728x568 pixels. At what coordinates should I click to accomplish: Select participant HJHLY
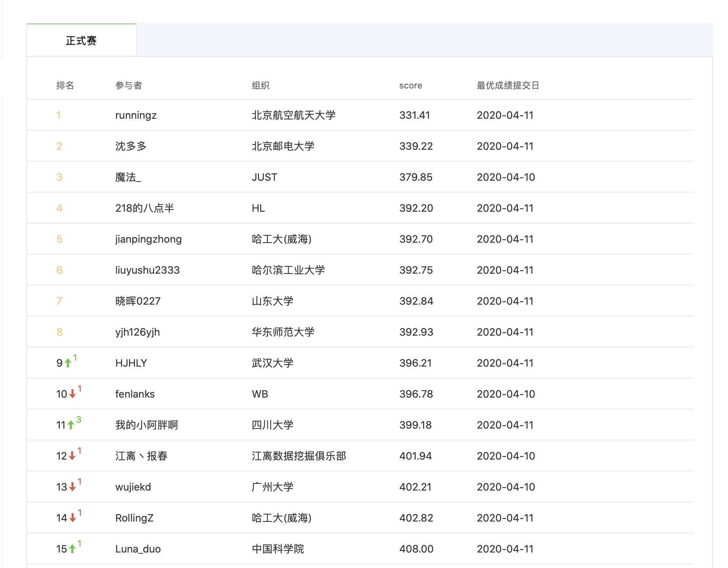(x=131, y=363)
